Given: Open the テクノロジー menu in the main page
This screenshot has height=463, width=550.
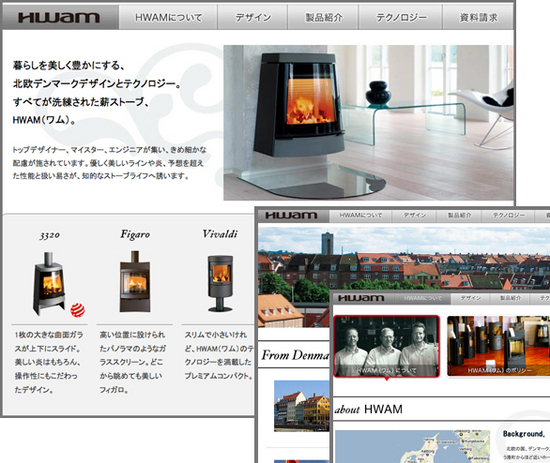Looking at the screenshot, I should tap(401, 17).
